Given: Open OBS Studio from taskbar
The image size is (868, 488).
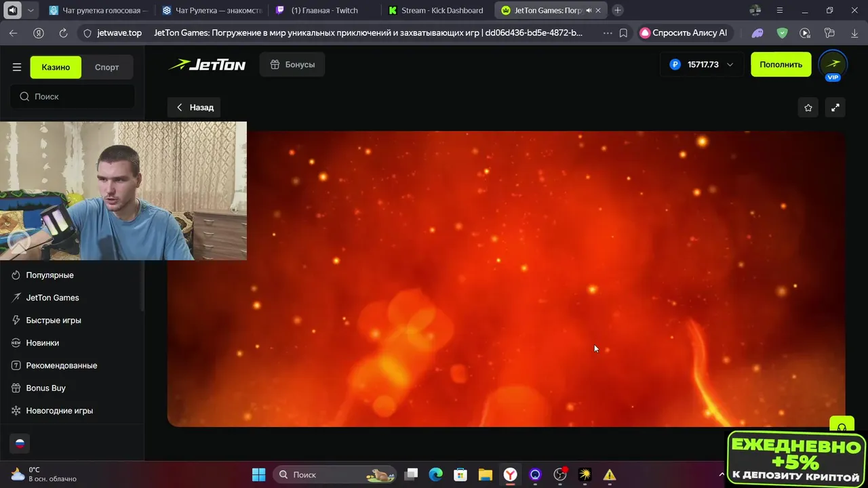Looking at the screenshot, I should (x=560, y=474).
